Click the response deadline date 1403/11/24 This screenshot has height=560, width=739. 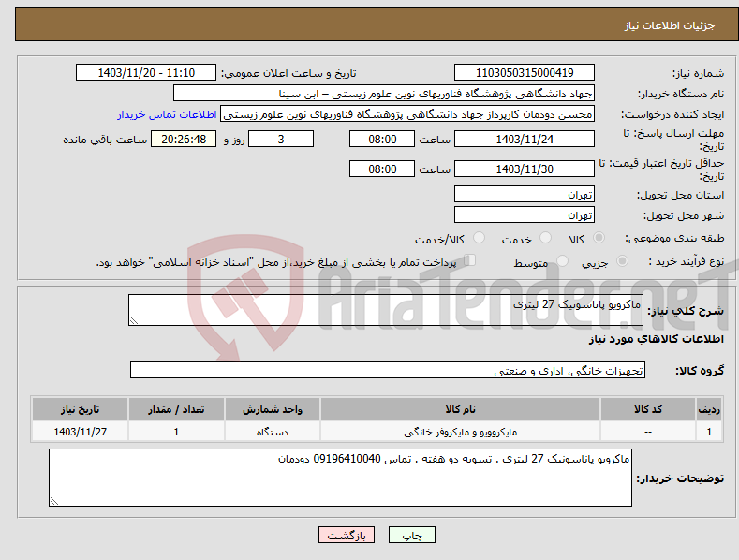525,139
